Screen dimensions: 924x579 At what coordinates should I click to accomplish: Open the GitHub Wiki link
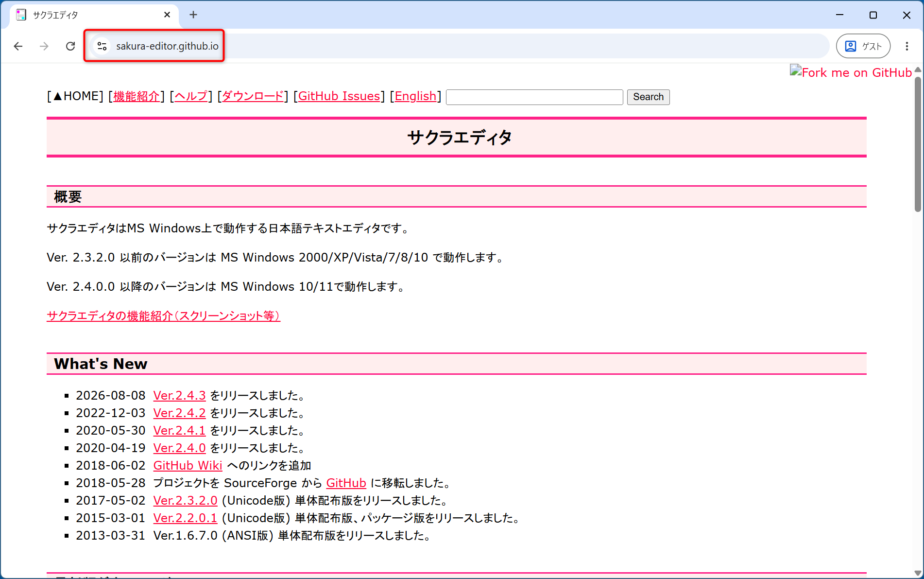(188, 466)
